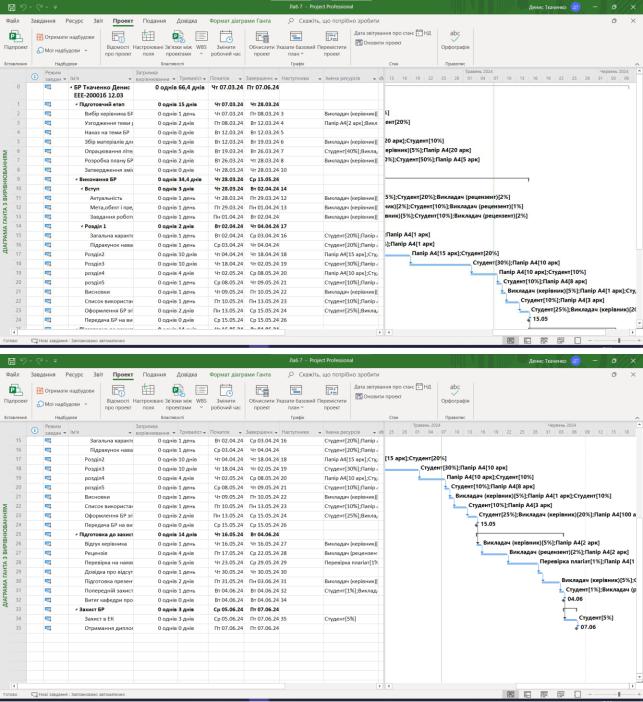
Task: Collapse Підготовка до захисту summary in the lower window
Action: tap(77, 535)
